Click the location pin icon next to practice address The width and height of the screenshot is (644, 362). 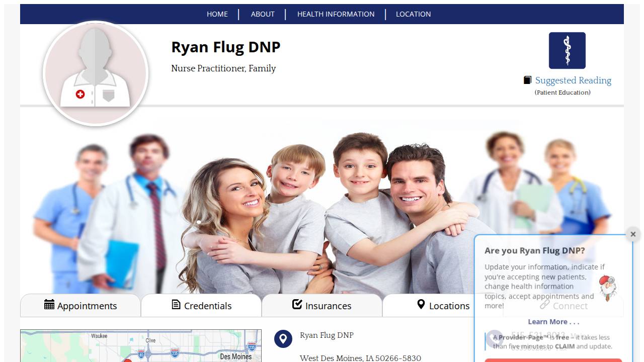tap(283, 339)
